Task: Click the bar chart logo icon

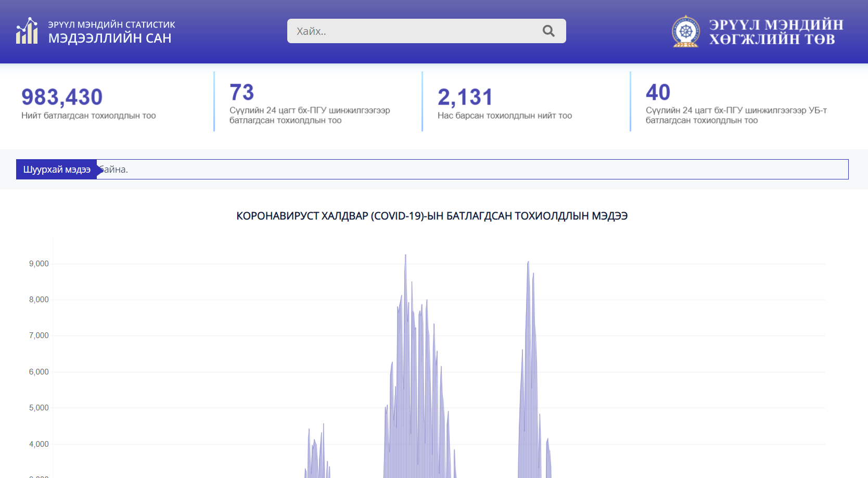Action: point(27,31)
